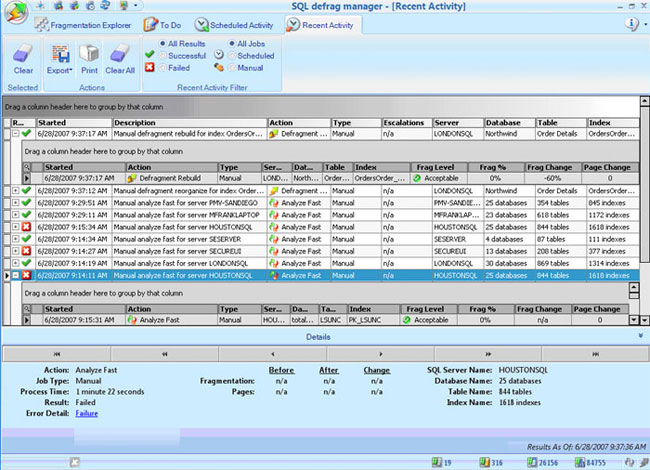Screen dimensions: 650x470
Task: Click the Manual jobs hand icon
Action: (219, 67)
